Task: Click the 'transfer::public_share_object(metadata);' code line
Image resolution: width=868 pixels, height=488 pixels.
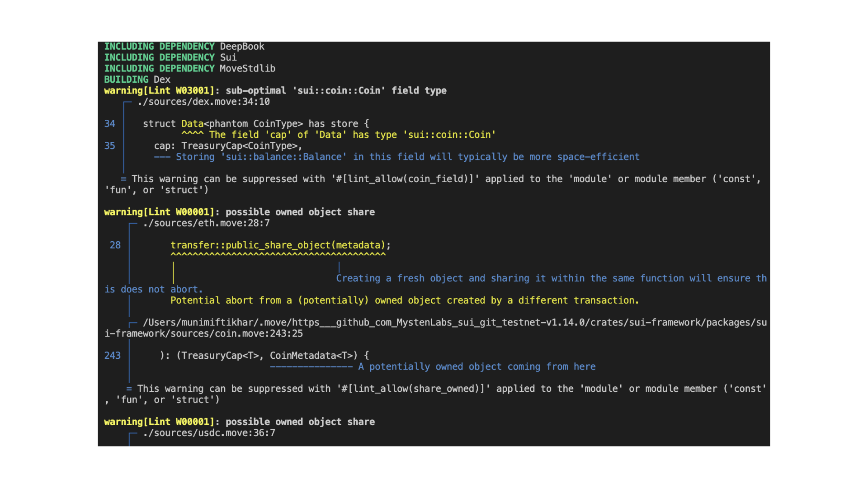Action: point(280,245)
